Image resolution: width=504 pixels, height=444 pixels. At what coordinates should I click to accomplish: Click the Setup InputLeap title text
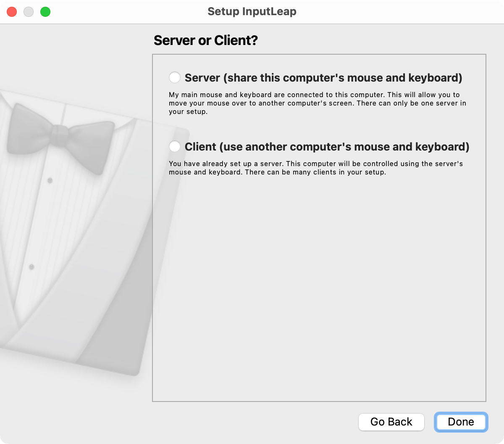(252, 12)
